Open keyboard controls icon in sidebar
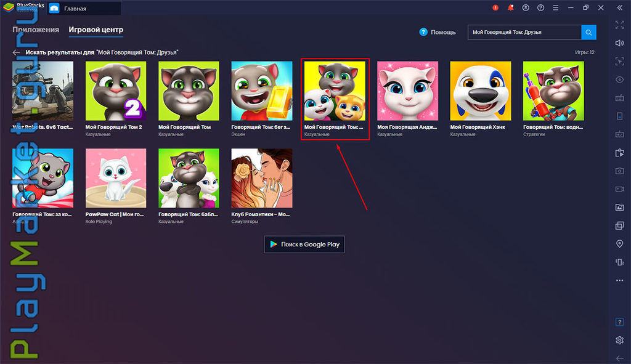 620,98
